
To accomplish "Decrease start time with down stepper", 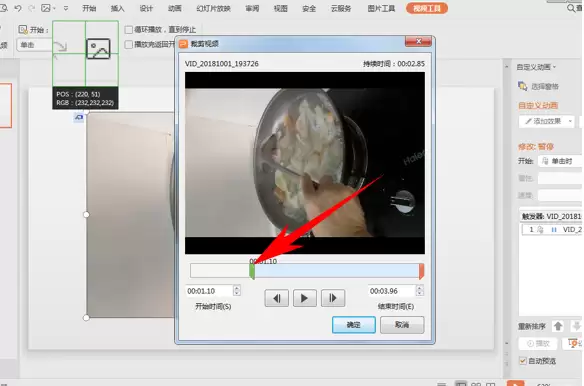I will point(237,294).
